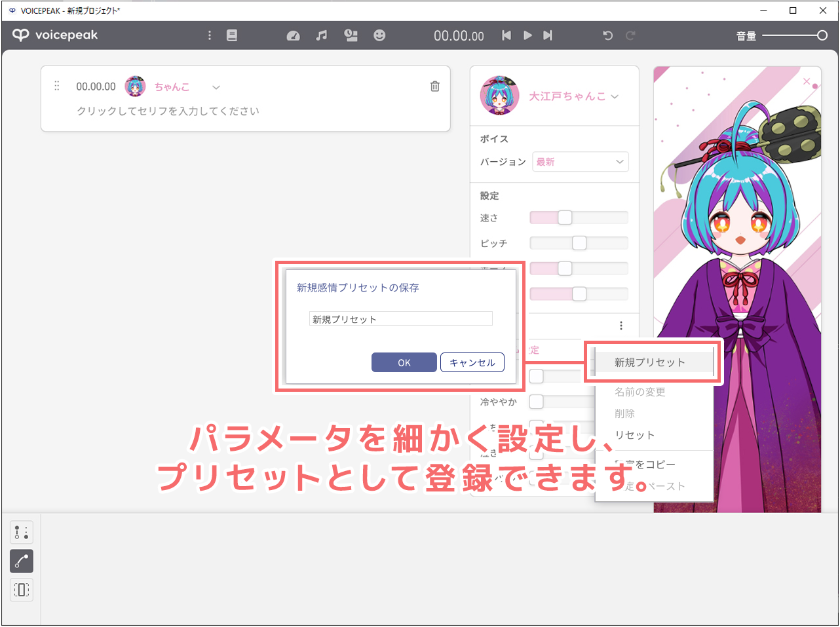Click the clock-with-image icon in the toolbar
Image resolution: width=840 pixels, height=627 pixels.
pyautogui.click(x=351, y=35)
